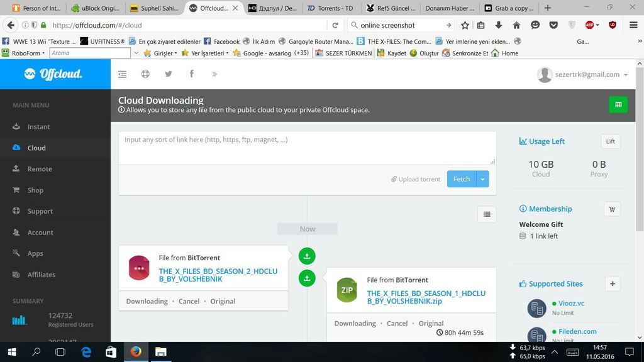Switch to the uBlock Origin tab
The height and width of the screenshot is (362, 644).
click(96, 8)
